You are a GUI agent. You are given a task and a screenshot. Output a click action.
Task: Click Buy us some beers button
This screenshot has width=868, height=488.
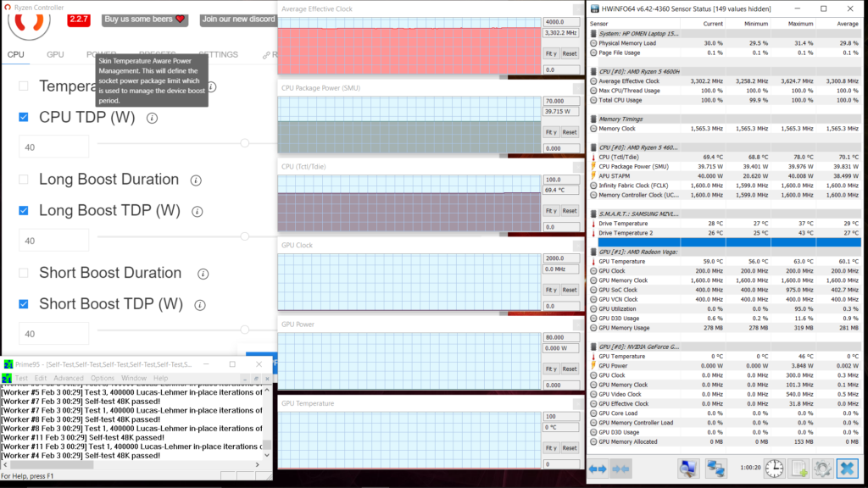(144, 19)
